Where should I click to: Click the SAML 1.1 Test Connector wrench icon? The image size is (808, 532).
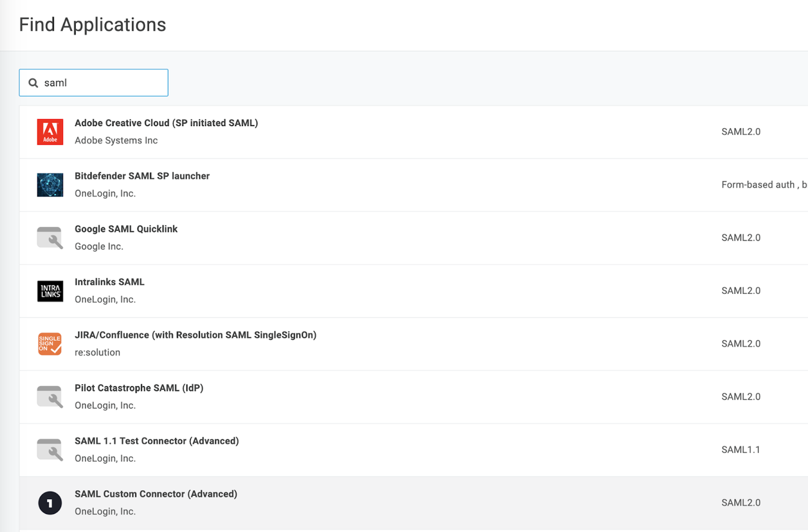tap(50, 450)
